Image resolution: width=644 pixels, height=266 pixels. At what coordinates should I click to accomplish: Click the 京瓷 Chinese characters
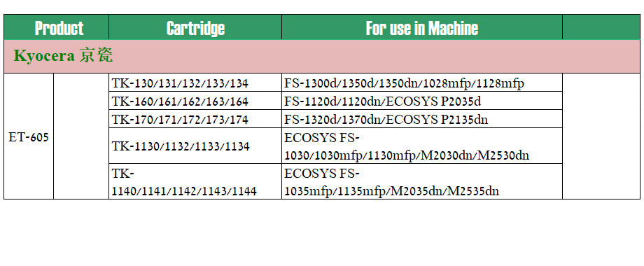[x=96, y=56]
